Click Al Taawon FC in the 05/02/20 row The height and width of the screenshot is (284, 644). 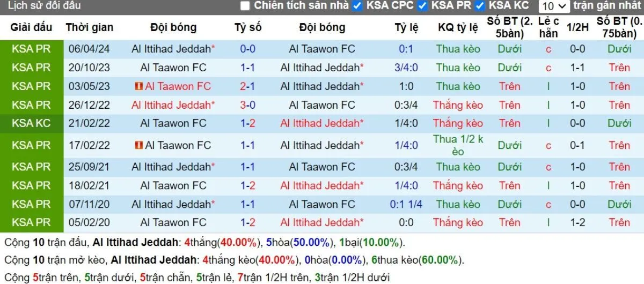[x=173, y=222]
